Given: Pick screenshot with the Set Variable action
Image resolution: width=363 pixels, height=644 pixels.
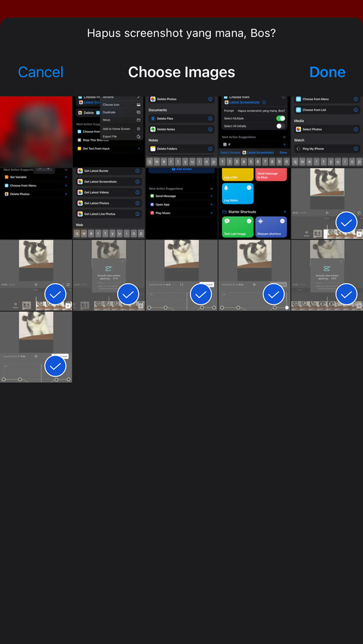Looking at the screenshot, I should tap(36, 203).
